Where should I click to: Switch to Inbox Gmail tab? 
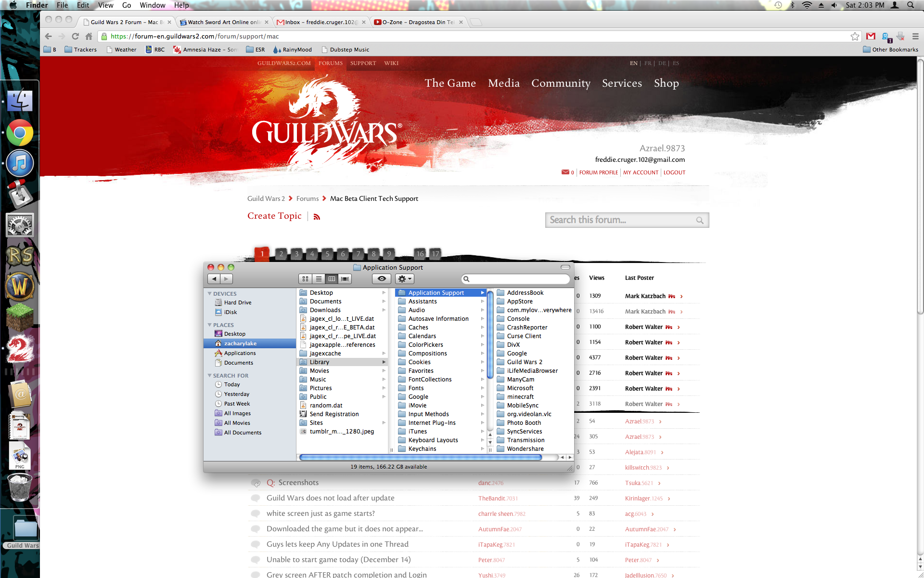tap(321, 22)
